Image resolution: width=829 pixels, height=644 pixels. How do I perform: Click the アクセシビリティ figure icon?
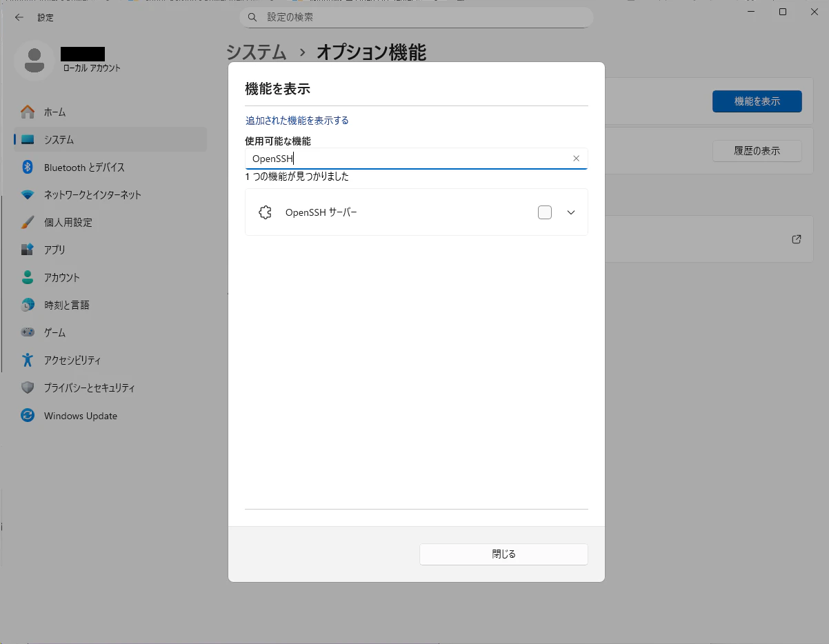(x=28, y=360)
